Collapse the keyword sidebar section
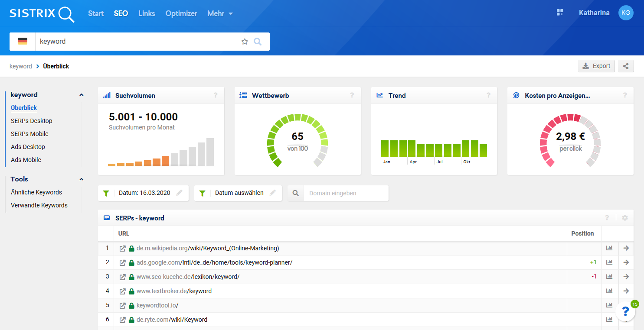 (81, 95)
